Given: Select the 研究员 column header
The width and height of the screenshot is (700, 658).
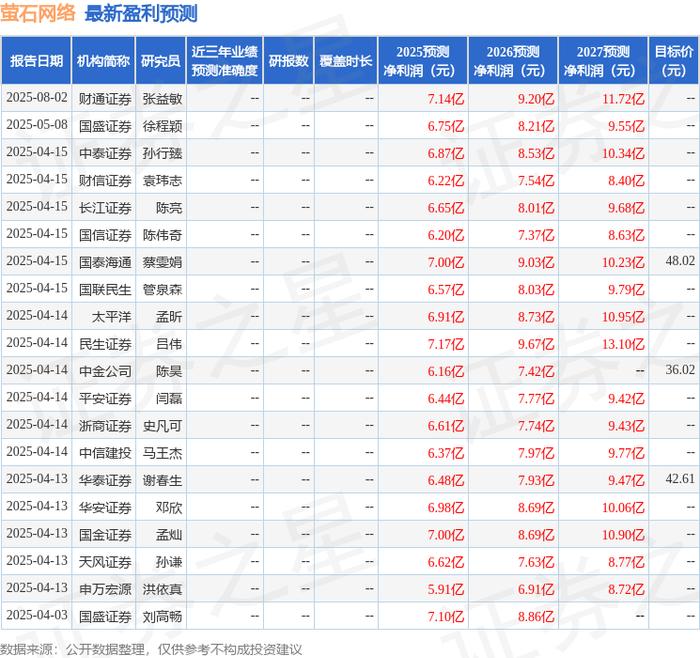Looking at the screenshot, I should click(x=161, y=61).
